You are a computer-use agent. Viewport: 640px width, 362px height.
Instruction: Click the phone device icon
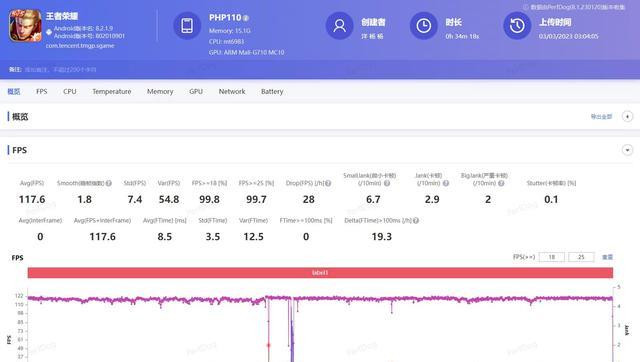tap(187, 26)
